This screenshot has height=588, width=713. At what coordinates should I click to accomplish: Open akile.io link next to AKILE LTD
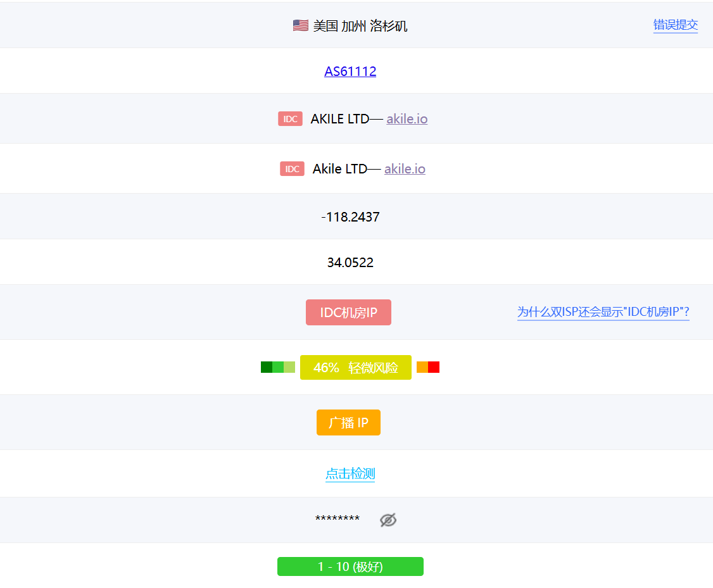pos(407,119)
